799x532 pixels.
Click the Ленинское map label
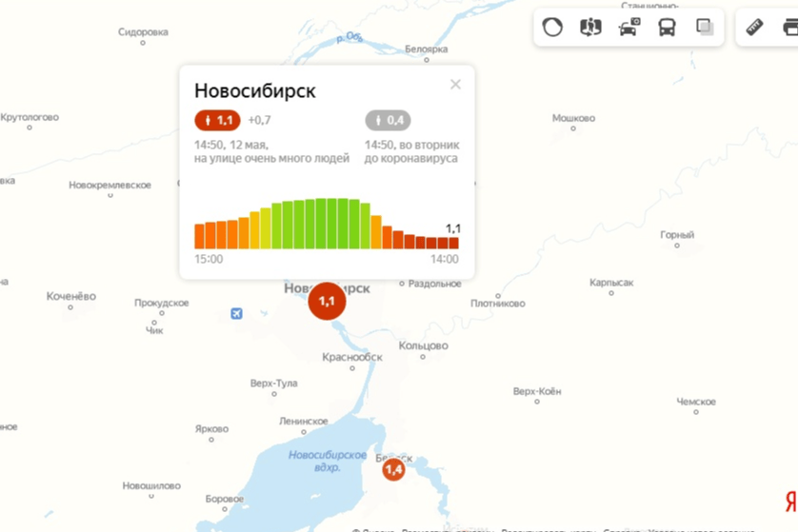tap(304, 421)
